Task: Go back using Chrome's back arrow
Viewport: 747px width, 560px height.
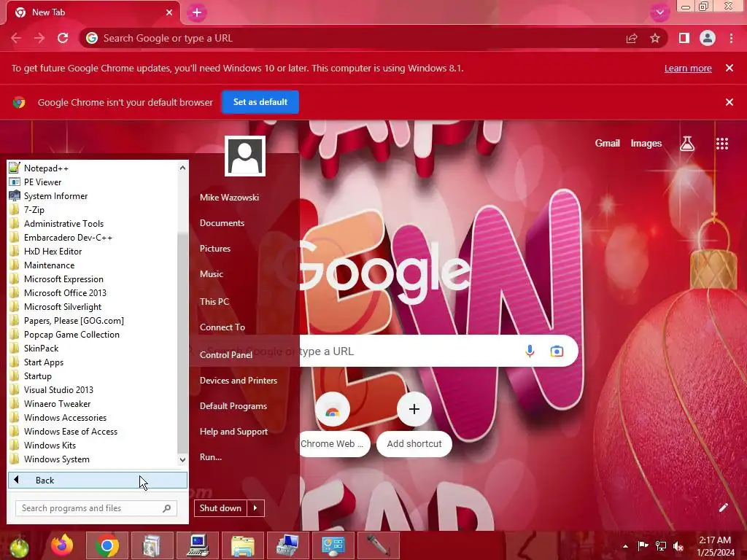Action: [16, 38]
